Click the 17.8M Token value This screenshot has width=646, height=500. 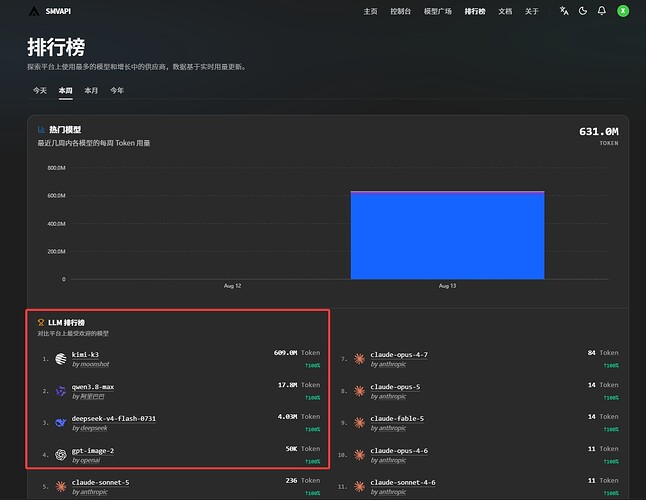pyautogui.click(x=299, y=385)
